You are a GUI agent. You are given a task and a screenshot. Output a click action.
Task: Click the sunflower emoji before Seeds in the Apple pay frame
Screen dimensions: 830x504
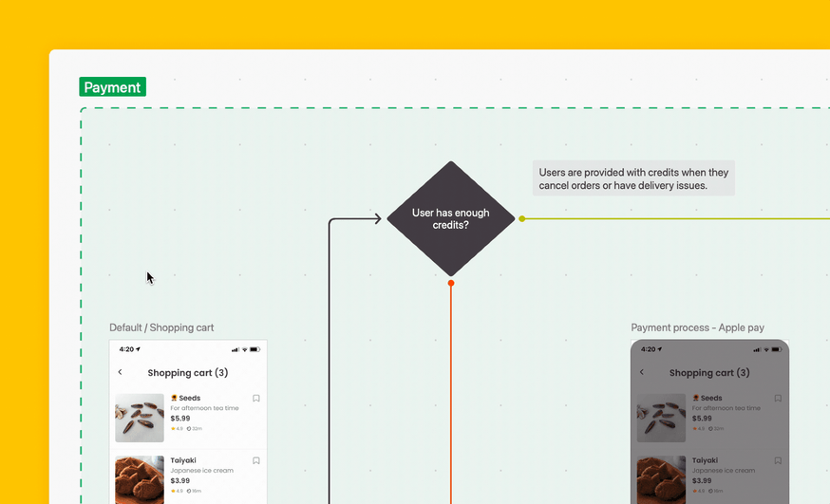(x=695, y=398)
